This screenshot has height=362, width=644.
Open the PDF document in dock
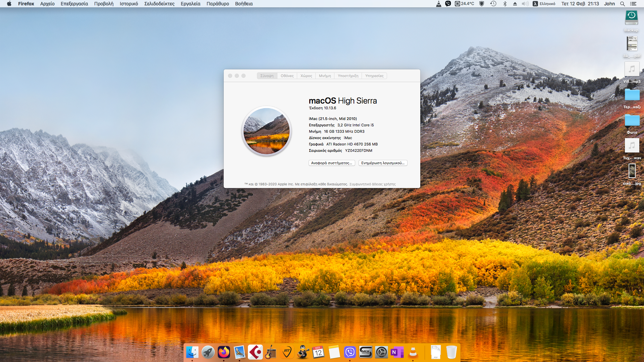coord(436,352)
